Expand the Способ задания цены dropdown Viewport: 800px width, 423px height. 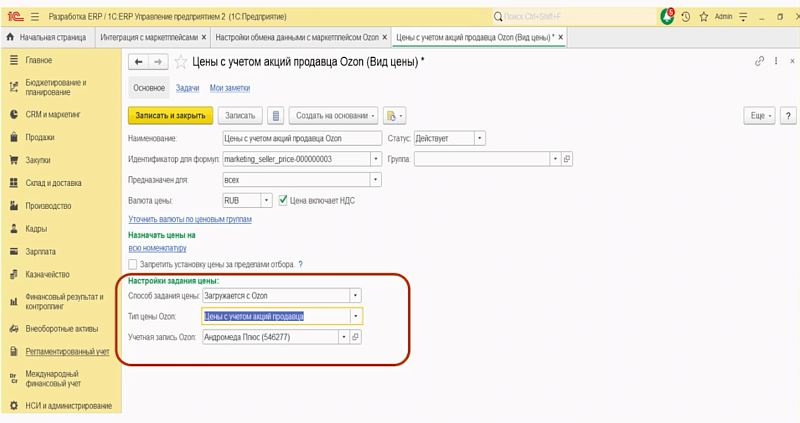click(356, 295)
